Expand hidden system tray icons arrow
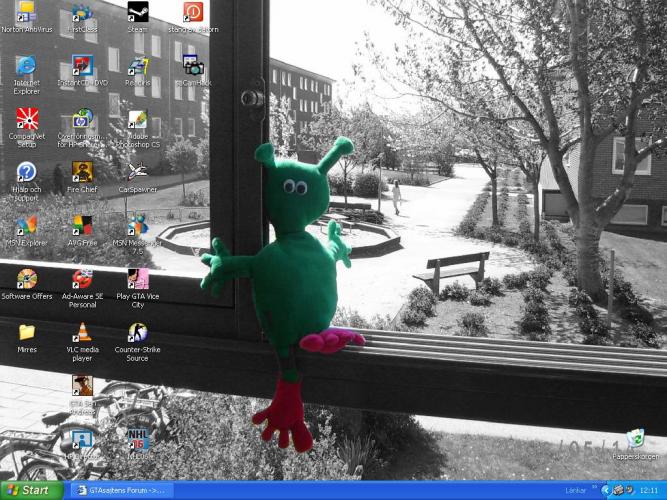Screen dimensions: 667x500 (606, 491)
